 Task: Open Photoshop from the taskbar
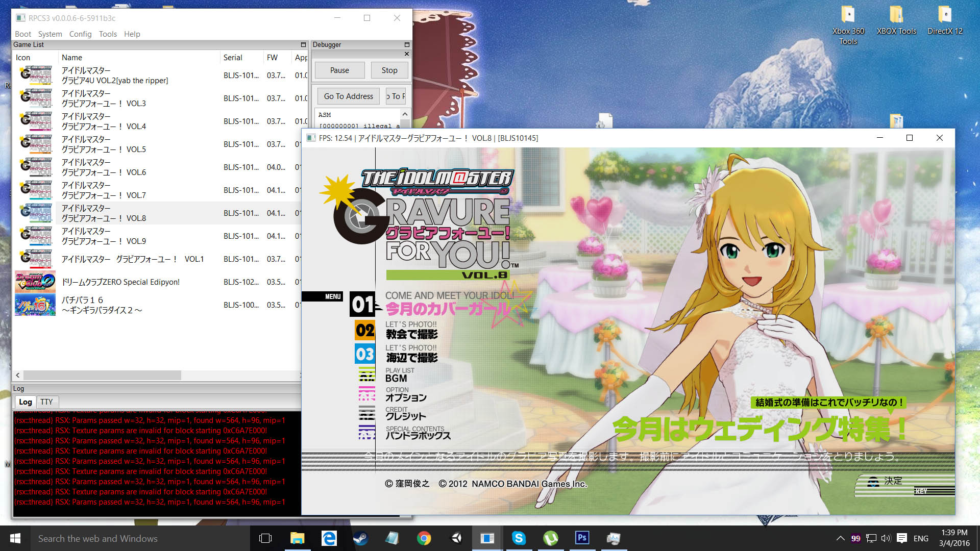coord(582,538)
